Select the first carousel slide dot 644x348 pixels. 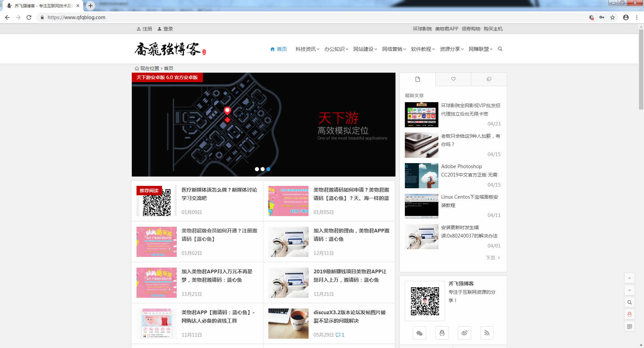(257, 169)
